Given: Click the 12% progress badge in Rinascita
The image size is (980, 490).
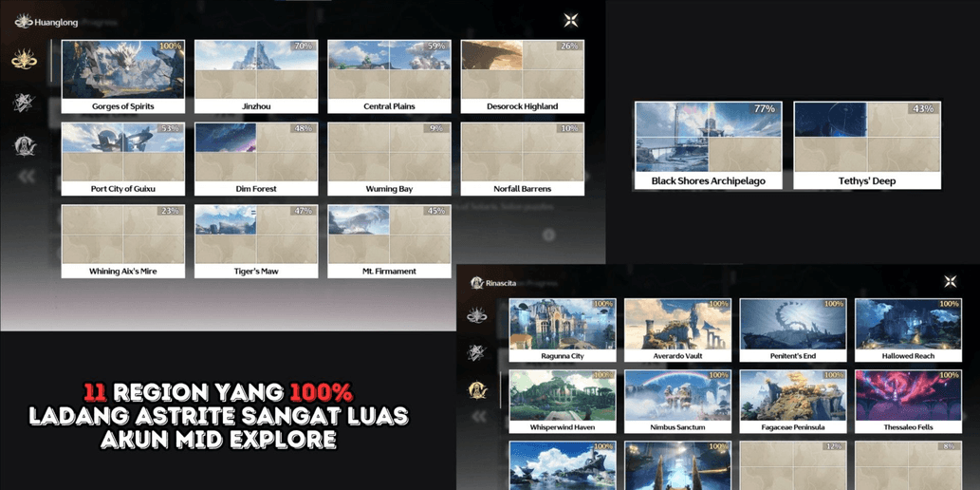Looking at the screenshot, I should tap(834, 446).
